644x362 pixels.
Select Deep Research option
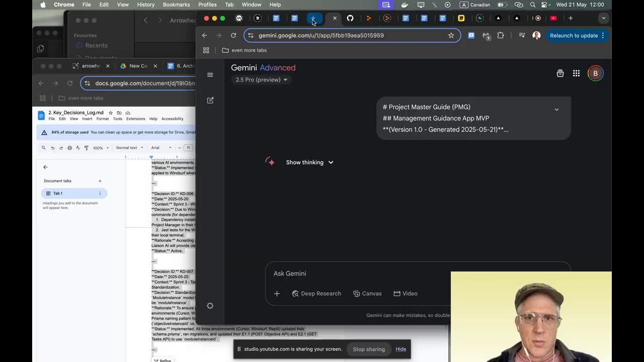pos(316,294)
